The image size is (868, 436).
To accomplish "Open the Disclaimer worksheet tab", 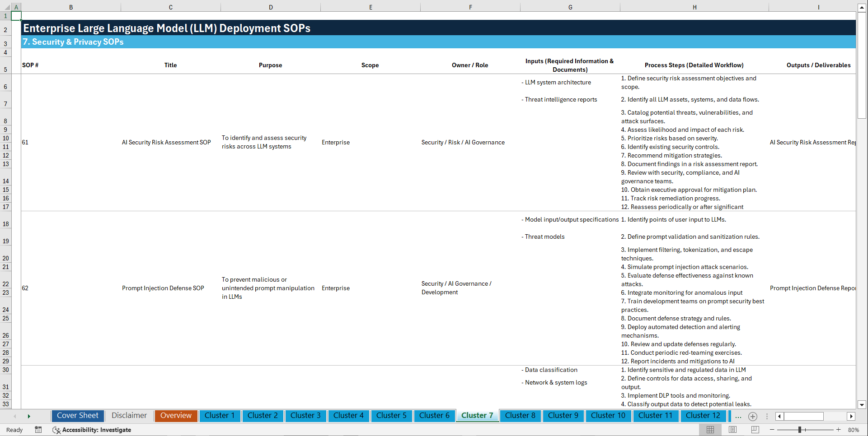I will (129, 415).
